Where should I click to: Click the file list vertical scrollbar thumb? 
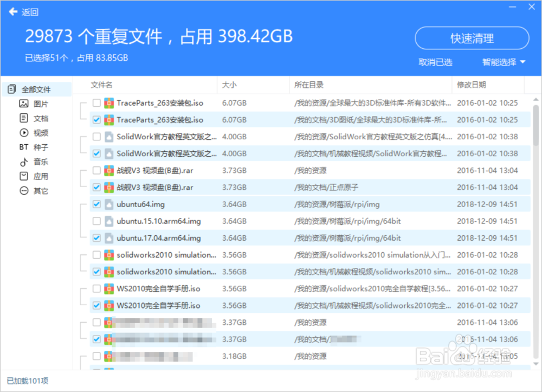tap(536, 125)
